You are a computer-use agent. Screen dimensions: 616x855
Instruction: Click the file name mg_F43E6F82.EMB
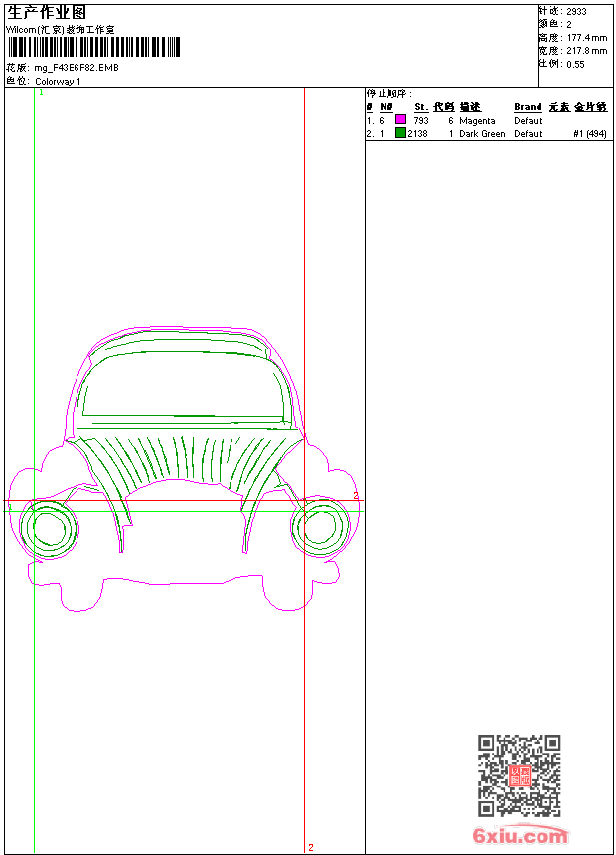[77, 68]
